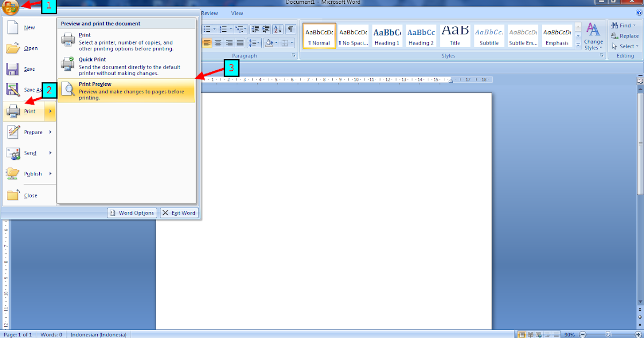Switch to Print Layout view

(522, 334)
